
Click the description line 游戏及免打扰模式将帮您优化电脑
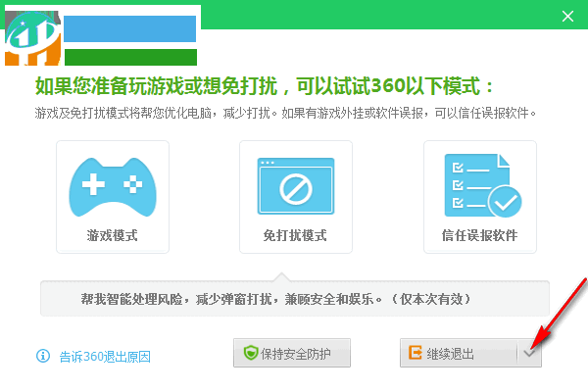coord(123,113)
